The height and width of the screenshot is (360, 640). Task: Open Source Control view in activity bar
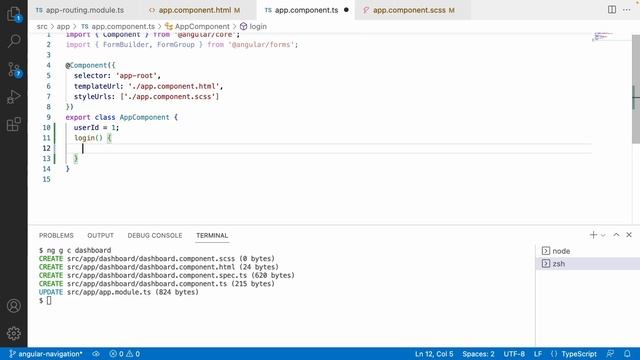pyautogui.click(x=14, y=69)
